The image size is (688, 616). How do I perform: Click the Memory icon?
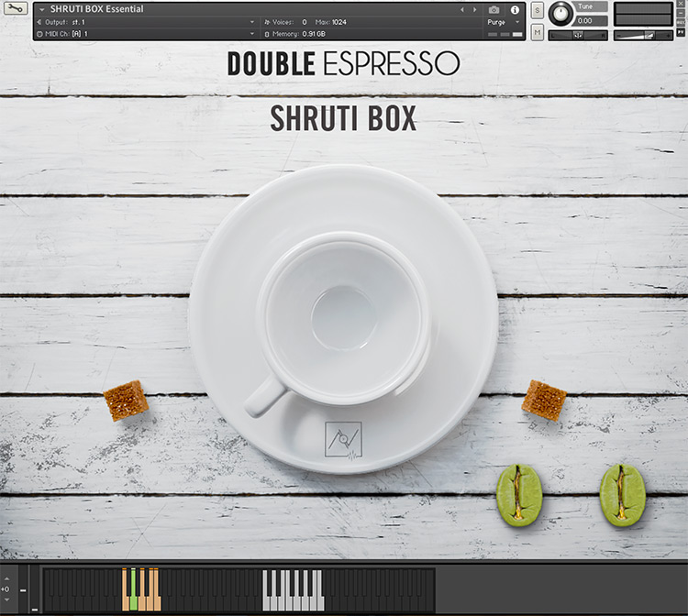tap(267, 34)
